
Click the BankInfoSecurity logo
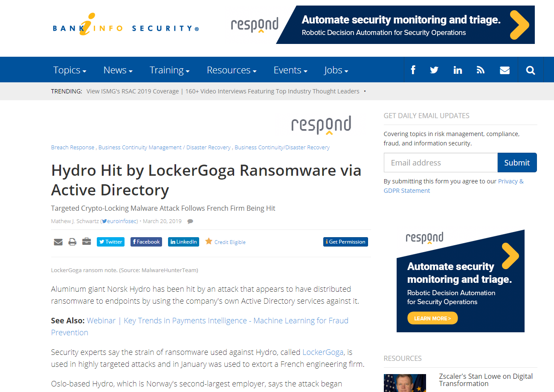coord(126,25)
